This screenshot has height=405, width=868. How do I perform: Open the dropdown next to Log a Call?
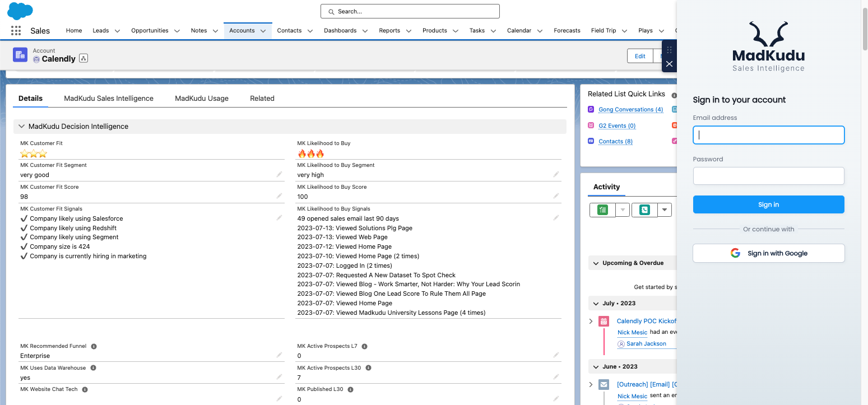coord(665,210)
